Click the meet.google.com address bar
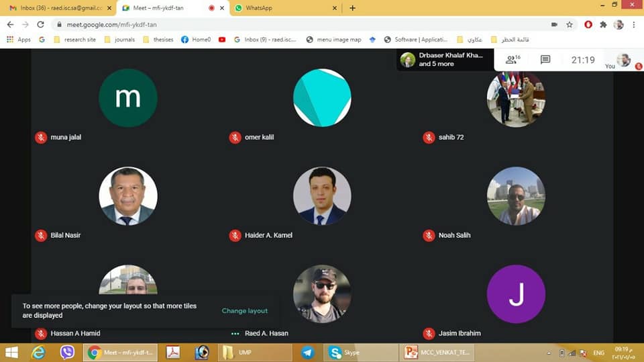The width and height of the screenshot is (644, 362). click(x=268, y=24)
